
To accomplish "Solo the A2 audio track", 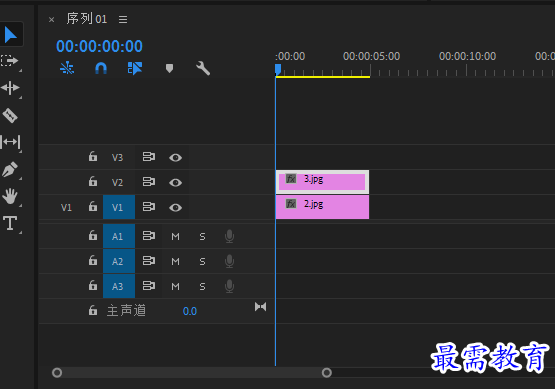I will [x=202, y=261].
